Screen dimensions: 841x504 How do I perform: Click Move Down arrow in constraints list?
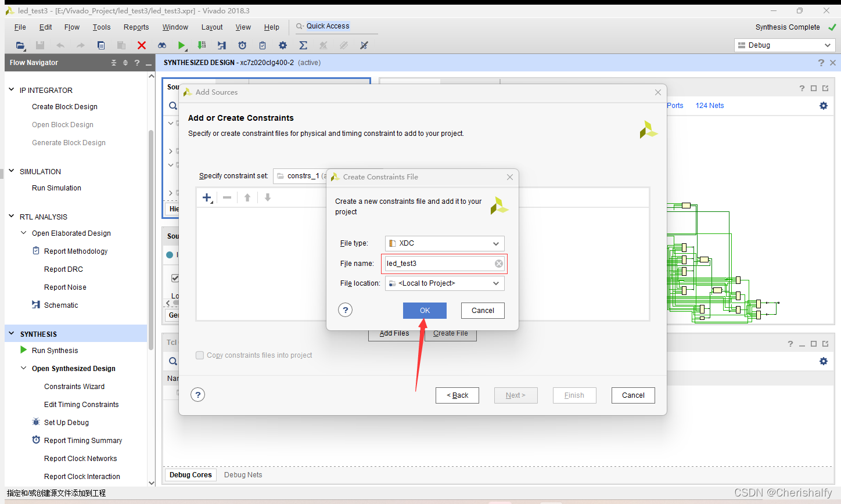click(x=268, y=197)
